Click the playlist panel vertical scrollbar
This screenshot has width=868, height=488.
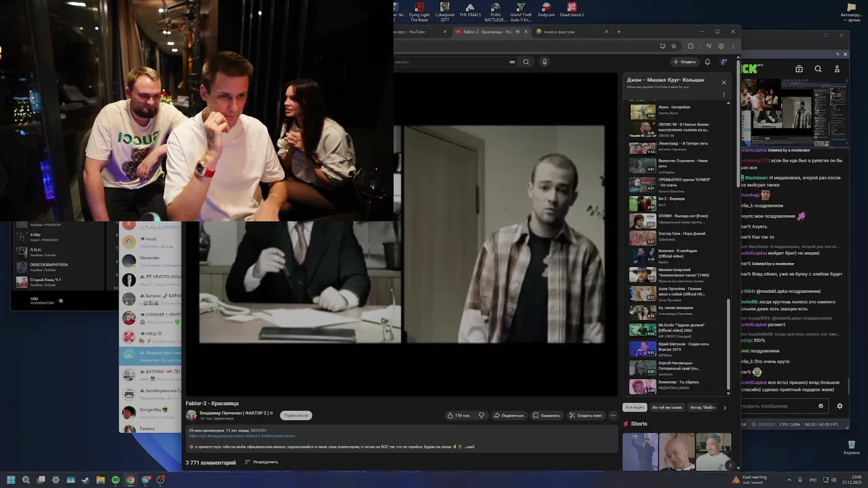(728, 346)
